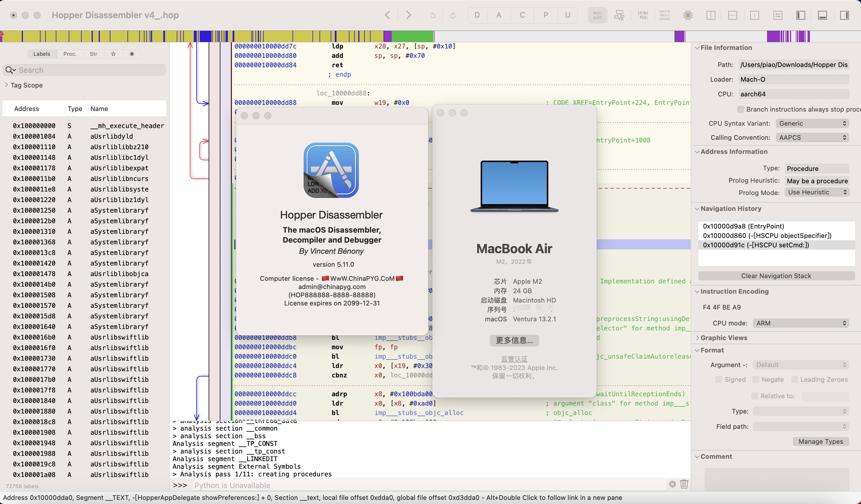Click the green segment in the navigation bar

point(412,36)
